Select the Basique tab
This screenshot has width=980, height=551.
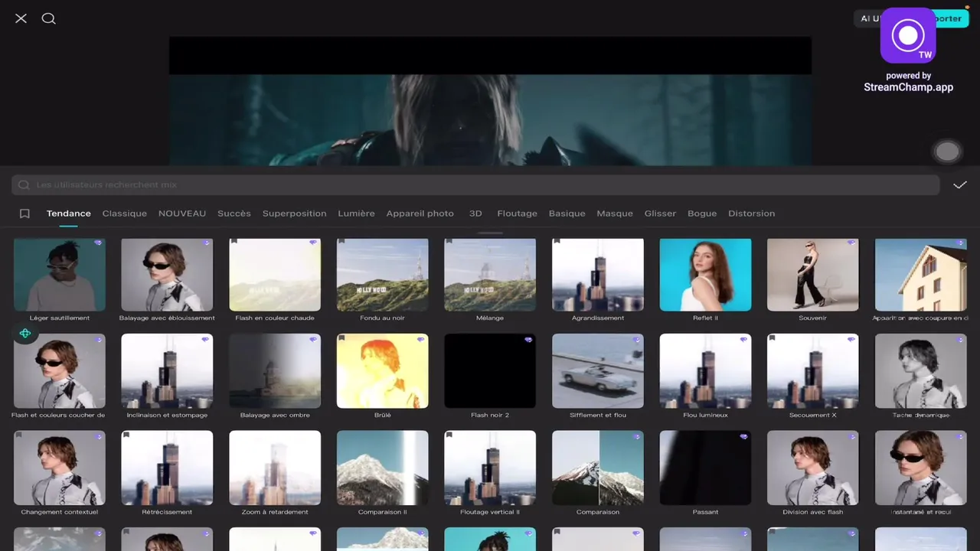pyautogui.click(x=567, y=214)
